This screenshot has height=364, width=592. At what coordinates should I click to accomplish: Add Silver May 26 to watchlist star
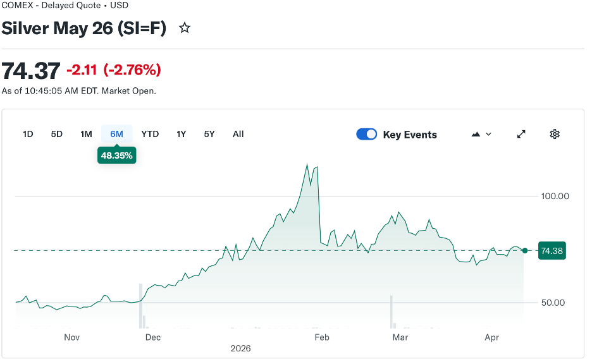185,28
